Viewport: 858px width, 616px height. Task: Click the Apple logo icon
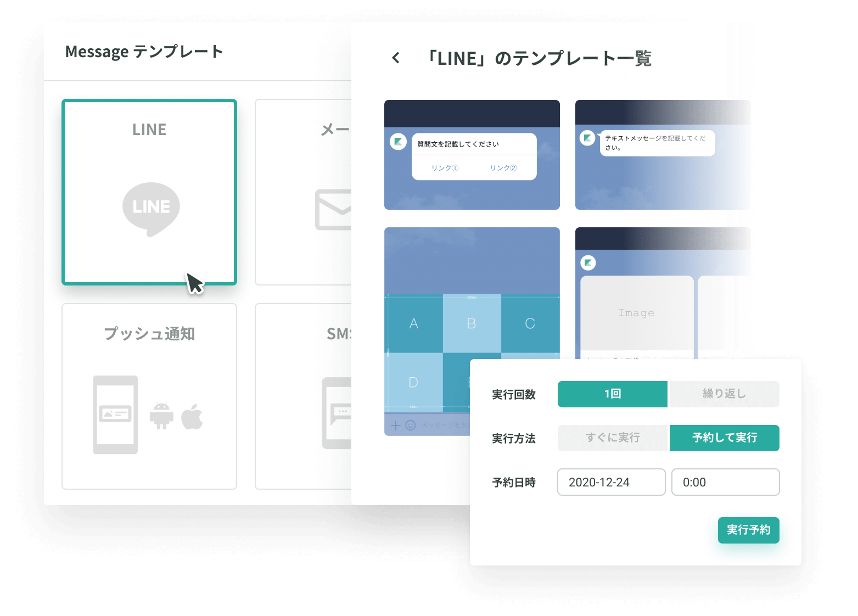[192, 417]
